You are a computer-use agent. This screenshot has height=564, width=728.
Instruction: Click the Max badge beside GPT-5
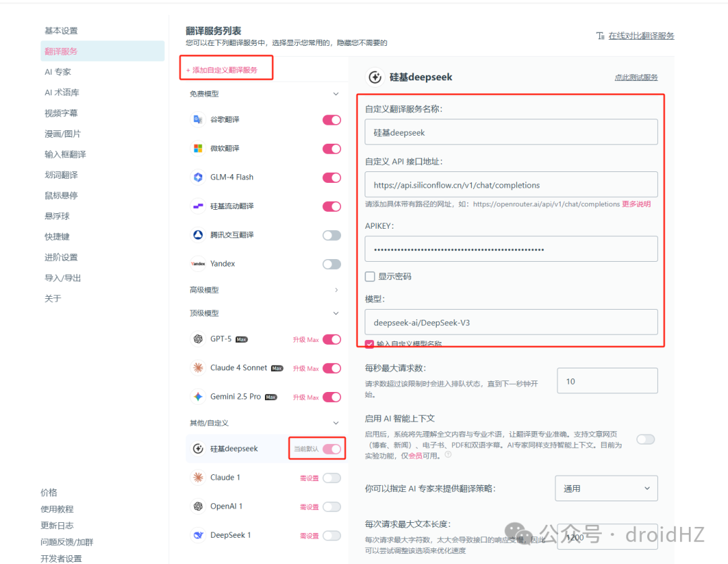click(x=241, y=339)
